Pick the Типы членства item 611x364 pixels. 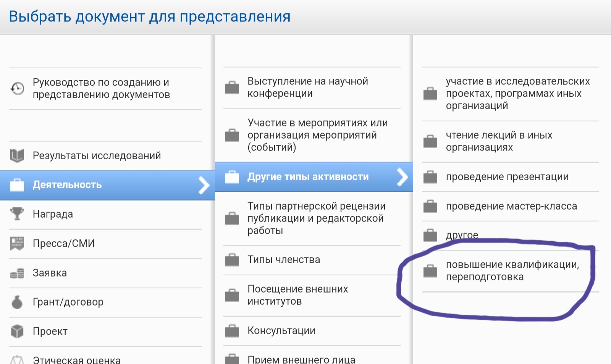(312, 260)
